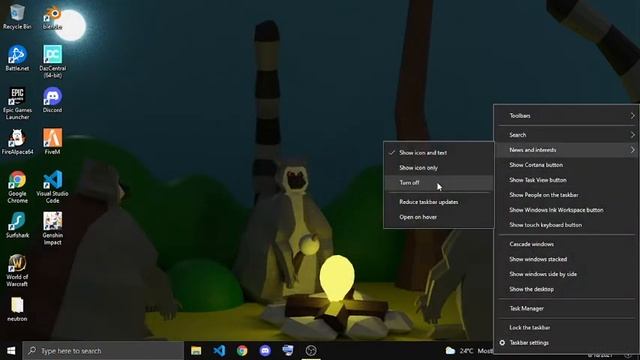The image size is (640, 360).
Task: Open Task Manager from context menu
Action: pyautogui.click(x=567, y=309)
